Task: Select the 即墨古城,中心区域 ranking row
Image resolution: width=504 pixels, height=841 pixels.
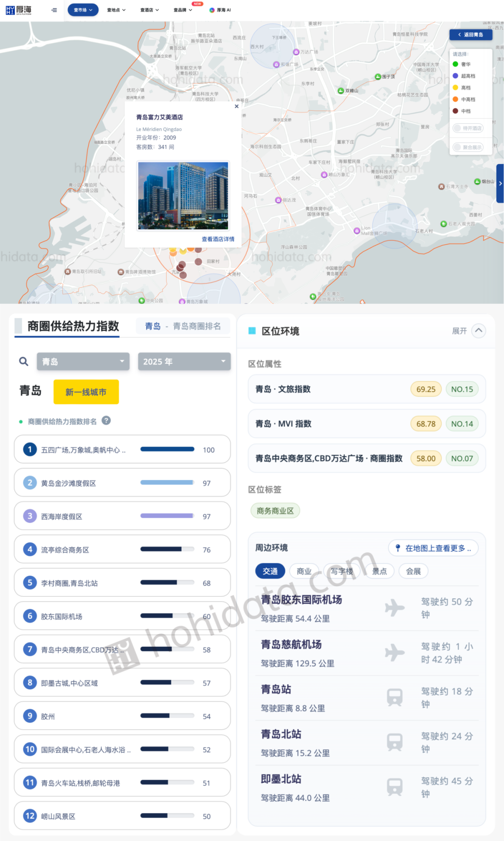Action: coord(122,683)
